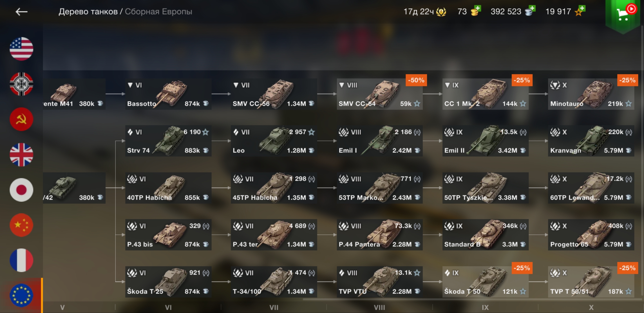
Task: Open premium time remaining 17д 22ч
Action: tap(425, 12)
